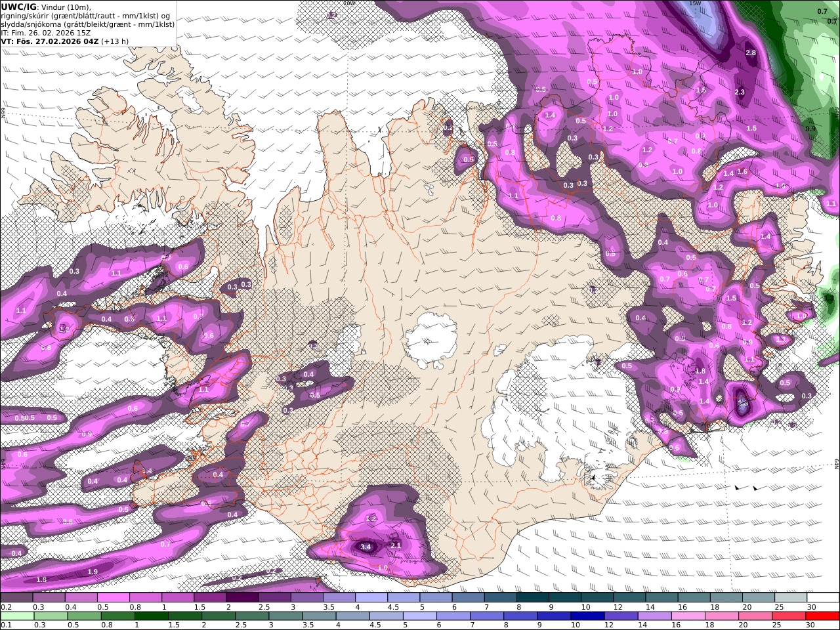Click the 3.4 precipitation maximum on the south coast
840x630 pixels.
tap(366, 546)
